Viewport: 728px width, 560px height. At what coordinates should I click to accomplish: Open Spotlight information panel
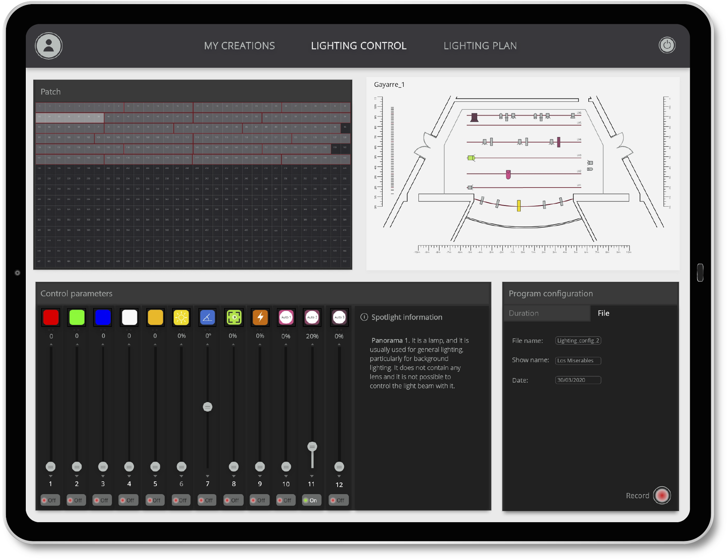coord(401,317)
